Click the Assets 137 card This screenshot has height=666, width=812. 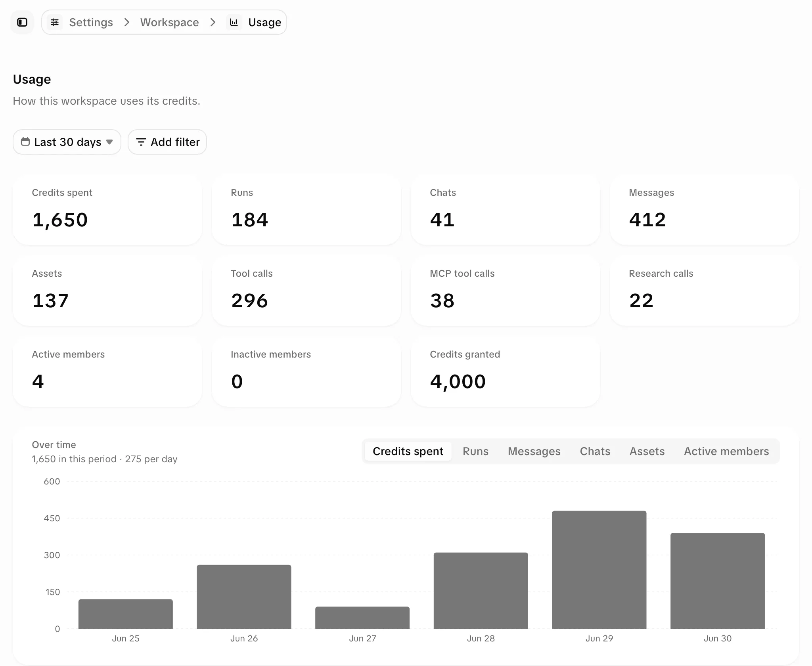pos(107,291)
